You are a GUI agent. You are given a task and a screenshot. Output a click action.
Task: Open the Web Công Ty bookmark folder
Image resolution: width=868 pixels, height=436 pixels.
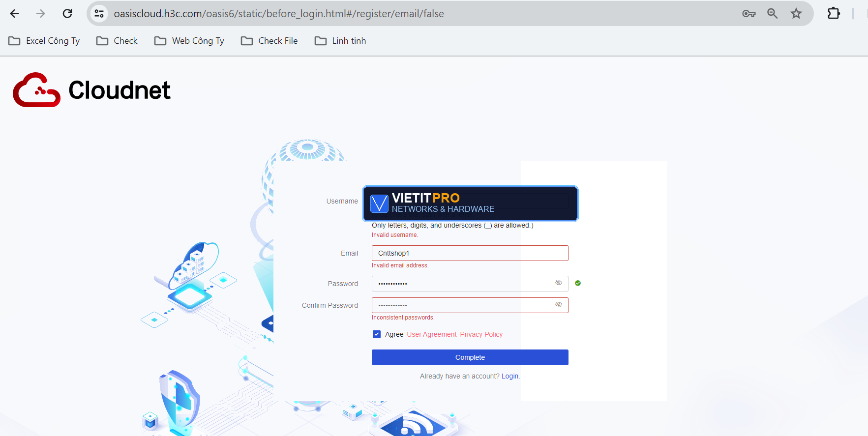tap(189, 41)
